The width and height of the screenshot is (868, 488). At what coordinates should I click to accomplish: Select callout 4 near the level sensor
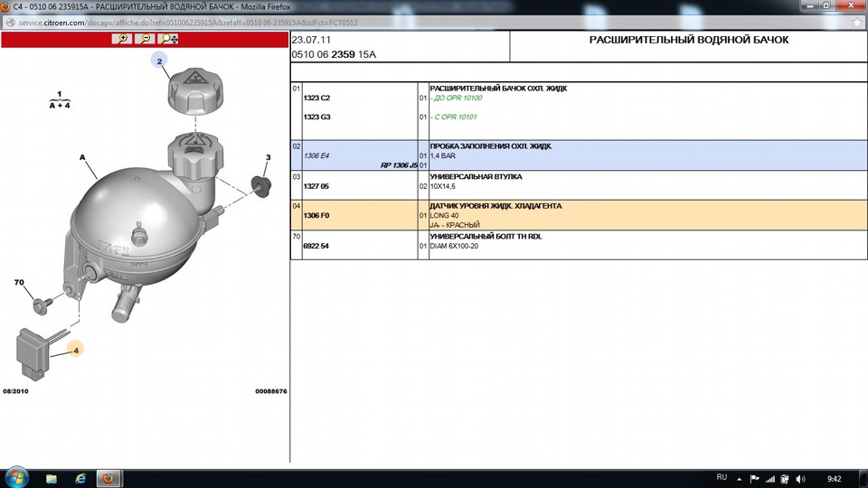tap(76, 351)
